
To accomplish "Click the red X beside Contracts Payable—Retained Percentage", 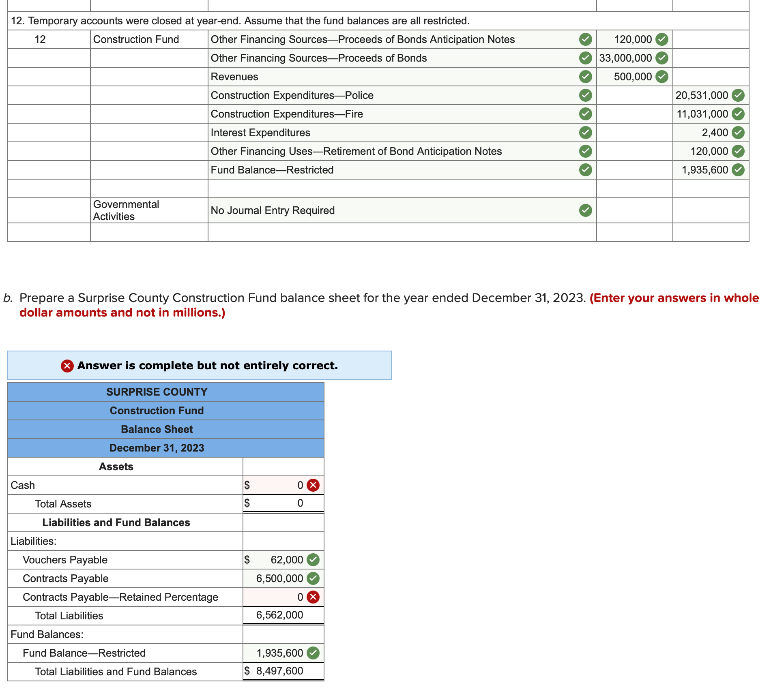I will pyautogui.click(x=313, y=597).
